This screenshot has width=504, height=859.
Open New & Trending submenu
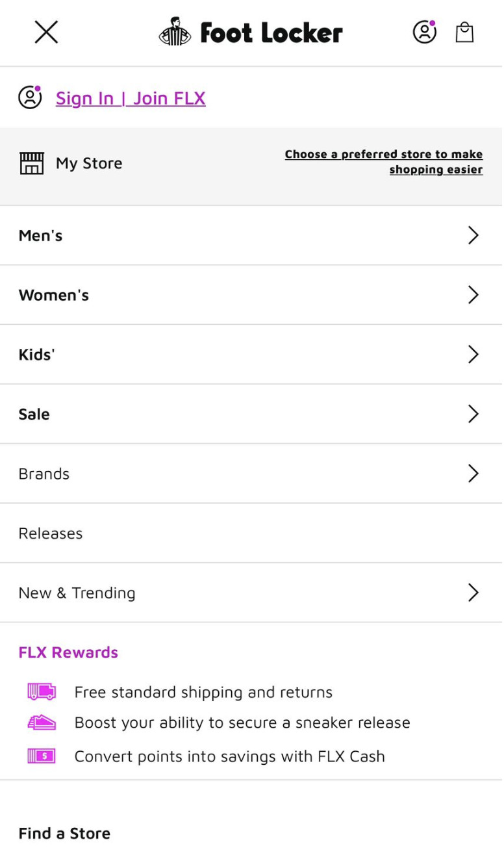pos(252,593)
